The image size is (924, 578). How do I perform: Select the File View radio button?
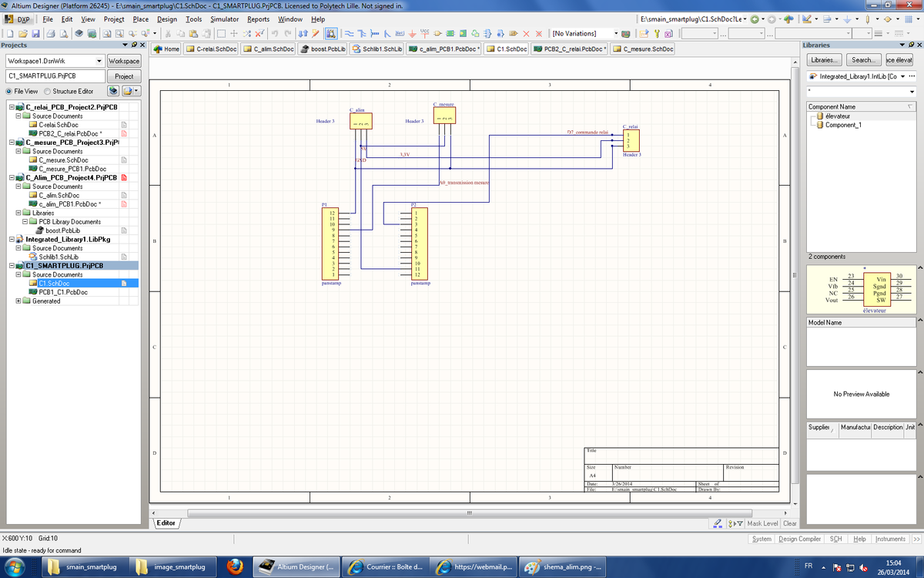tap(8, 91)
